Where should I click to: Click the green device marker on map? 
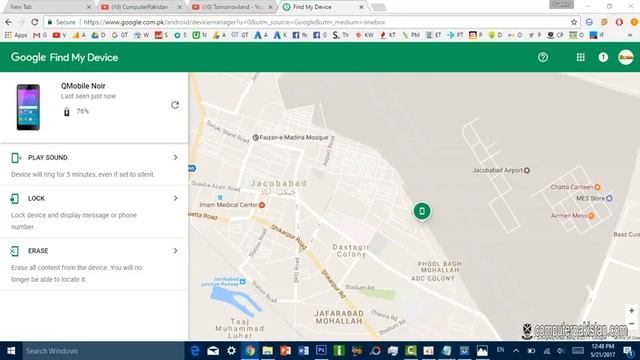(x=422, y=211)
